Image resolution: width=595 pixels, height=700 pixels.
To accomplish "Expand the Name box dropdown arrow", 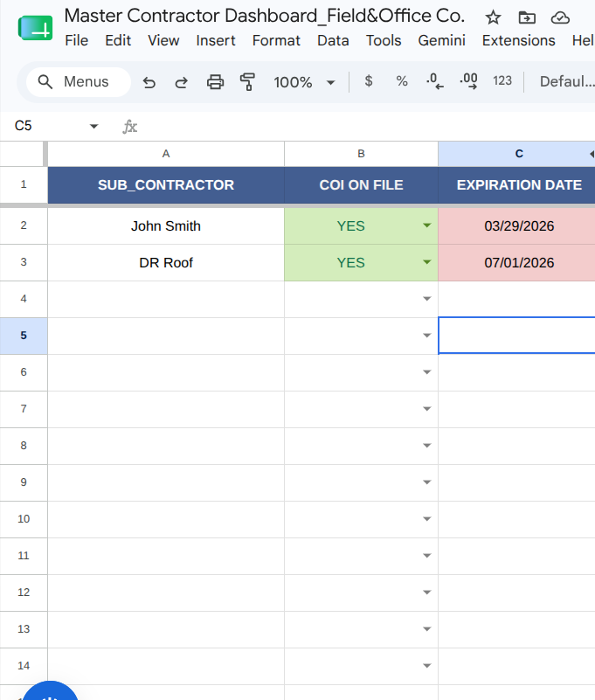I will pos(93,127).
